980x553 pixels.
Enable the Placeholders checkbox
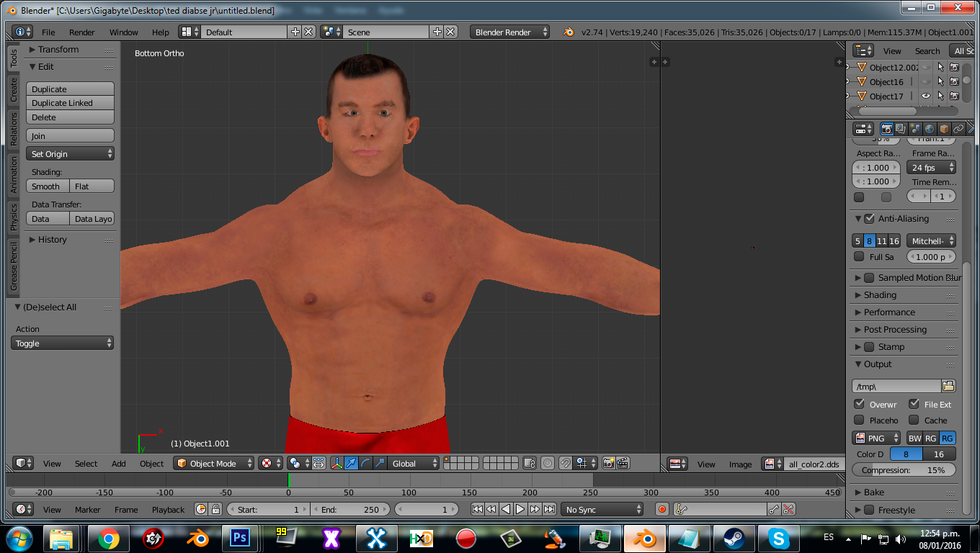click(x=859, y=420)
